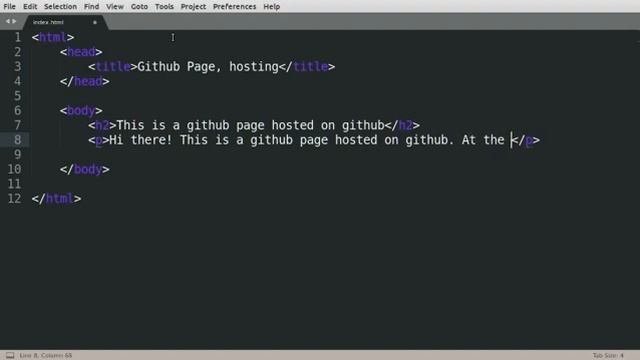Click the opening html tag on line 1
The height and width of the screenshot is (360, 640).
53,37
